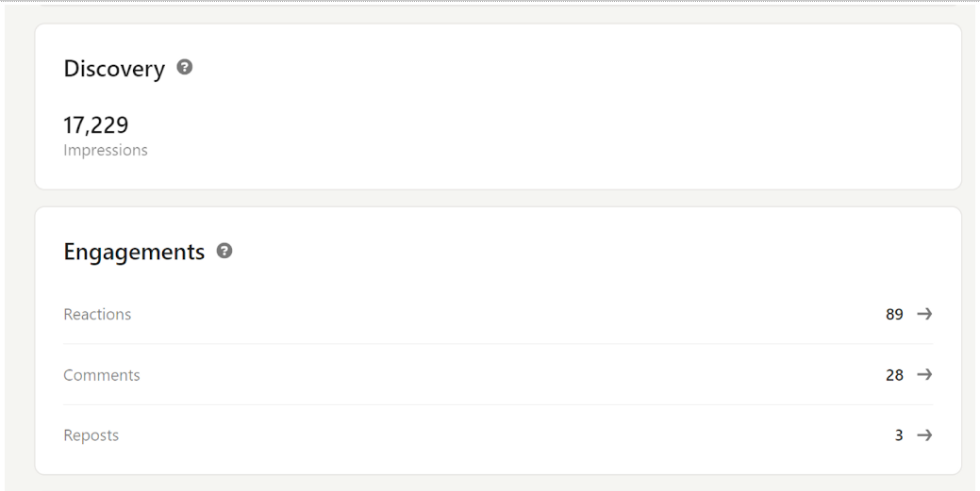Open the Reposts engagement details

coord(91,435)
